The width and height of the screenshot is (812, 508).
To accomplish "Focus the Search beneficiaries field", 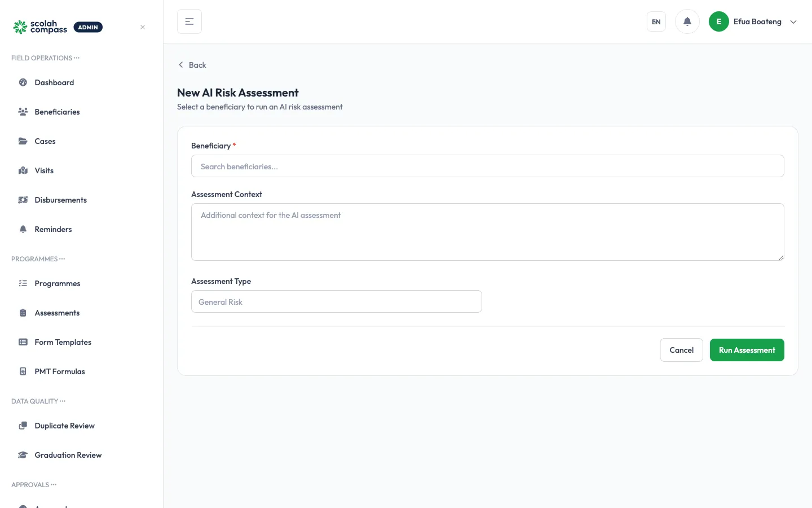I will click(488, 166).
